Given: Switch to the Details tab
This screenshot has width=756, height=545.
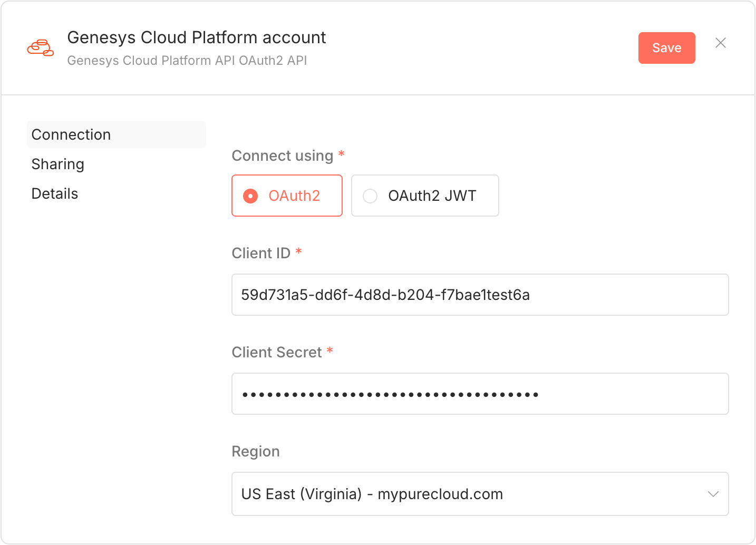Looking at the screenshot, I should (55, 193).
